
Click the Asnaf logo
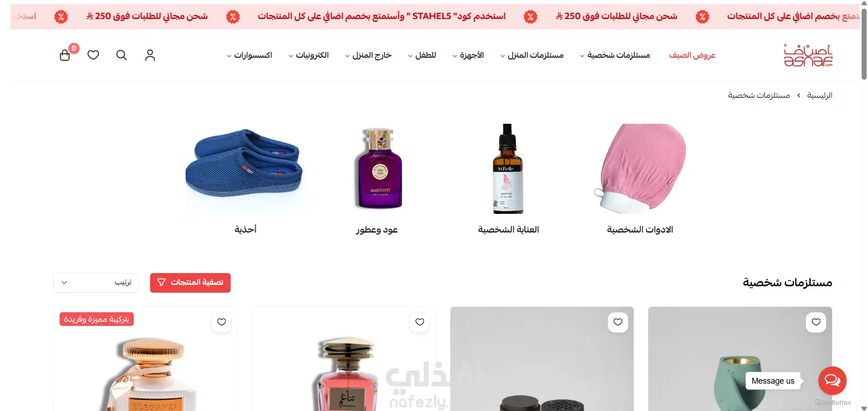coord(808,55)
